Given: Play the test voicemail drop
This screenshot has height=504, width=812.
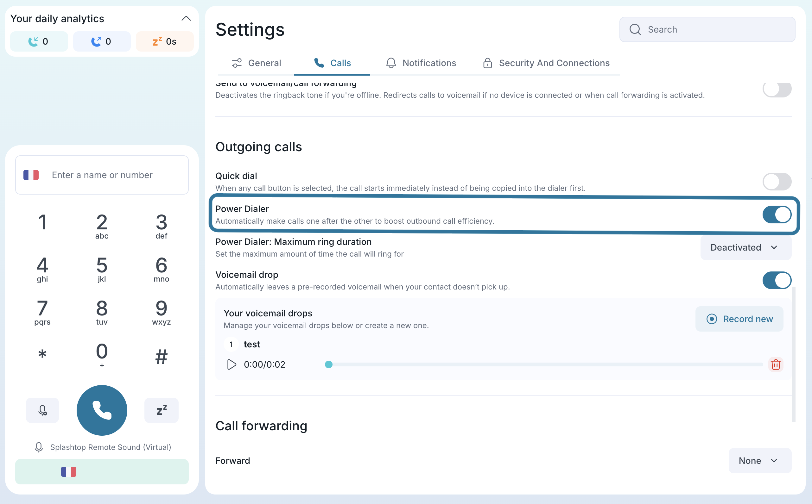Looking at the screenshot, I should pyautogui.click(x=232, y=364).
